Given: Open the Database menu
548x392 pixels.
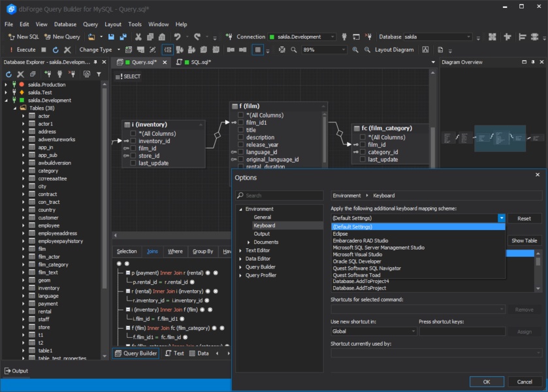Looking at the screenshot, I should tap(65, 24).
